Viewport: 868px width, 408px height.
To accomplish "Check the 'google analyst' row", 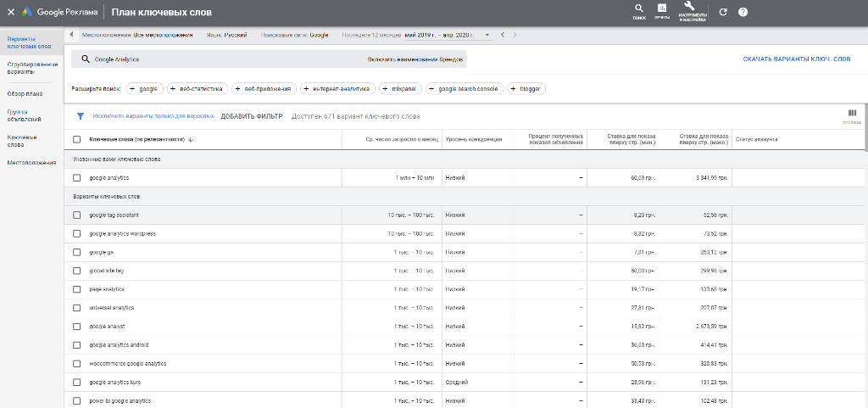I will [x=77, y=327].
